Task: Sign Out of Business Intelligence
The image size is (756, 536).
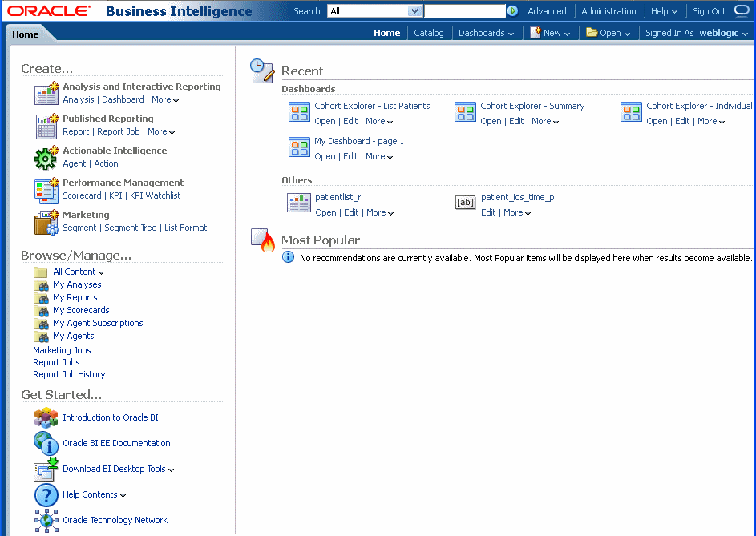Action: pos(709,11)
